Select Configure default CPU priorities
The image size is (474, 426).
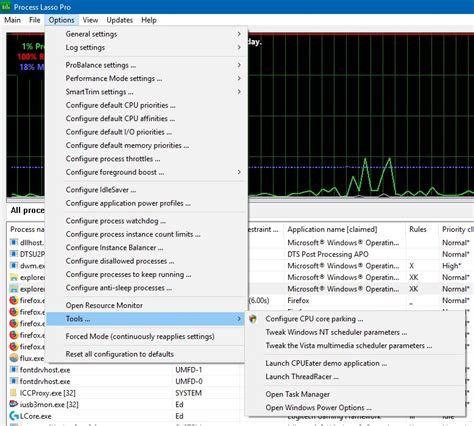(x=146, y=105)
